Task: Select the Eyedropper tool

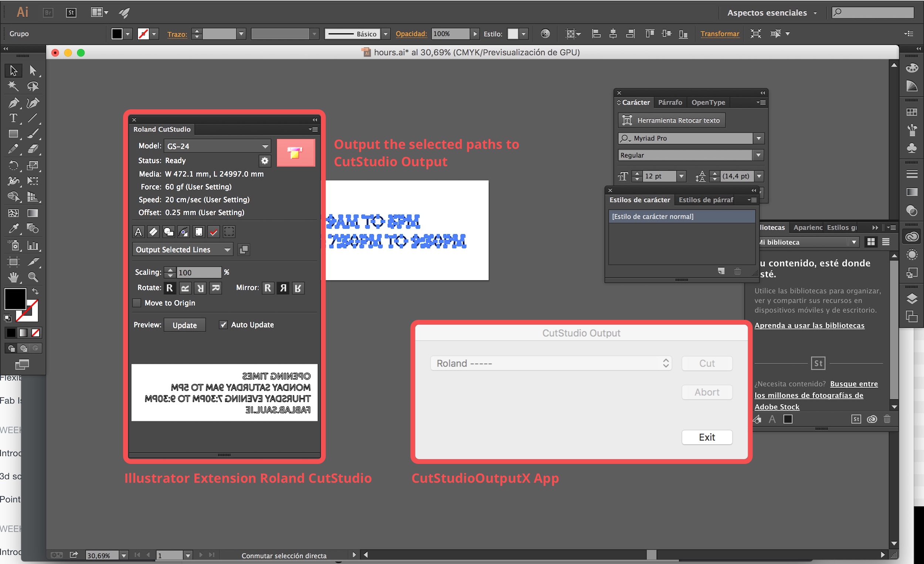Action: 14,228
